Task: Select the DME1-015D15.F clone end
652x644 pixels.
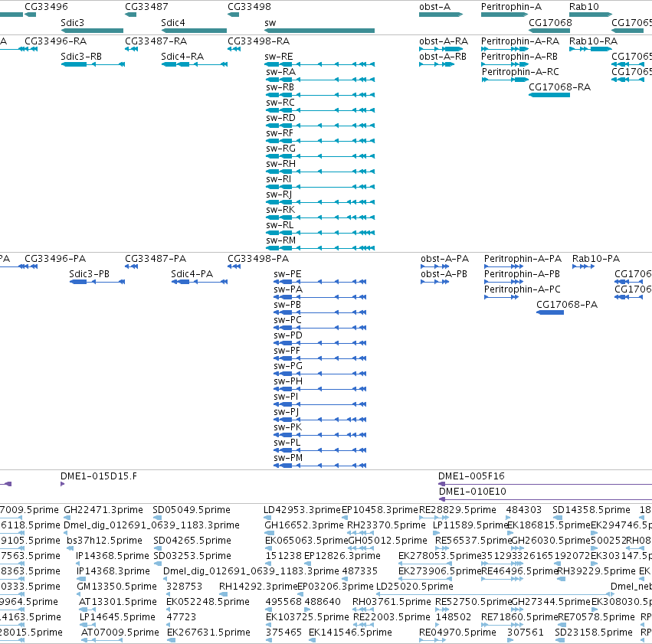Action: (62, 484)
